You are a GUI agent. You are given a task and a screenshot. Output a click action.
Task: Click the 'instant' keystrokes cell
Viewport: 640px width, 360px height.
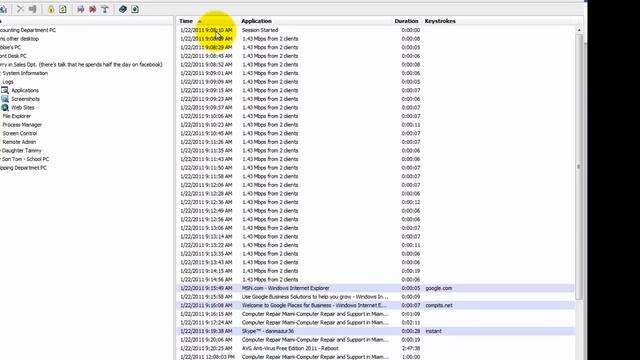tap(433, 331)
